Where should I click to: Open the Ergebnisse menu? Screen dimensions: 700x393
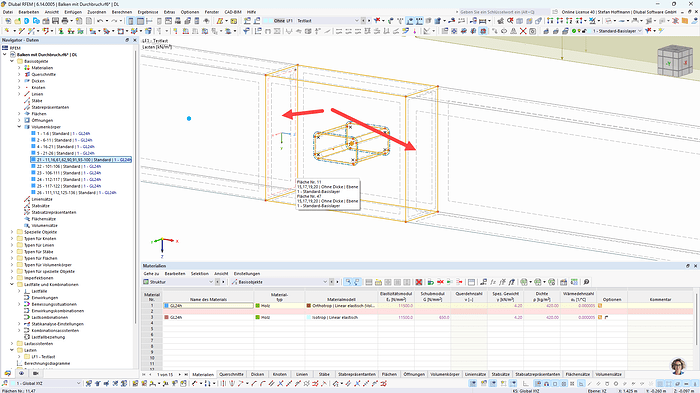(148, 12)
